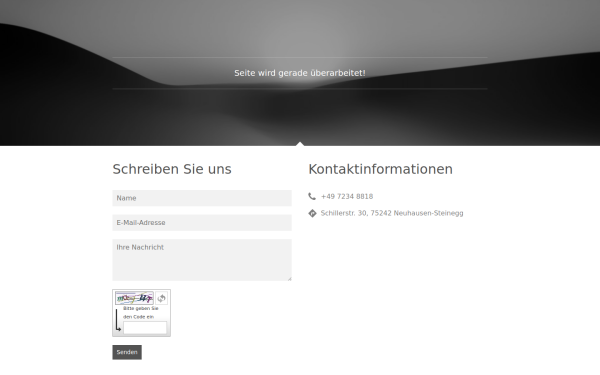The width and height of the screenshot is (600, 375).
Task: Click the captcha code input box
Action: tap(145, 328)
